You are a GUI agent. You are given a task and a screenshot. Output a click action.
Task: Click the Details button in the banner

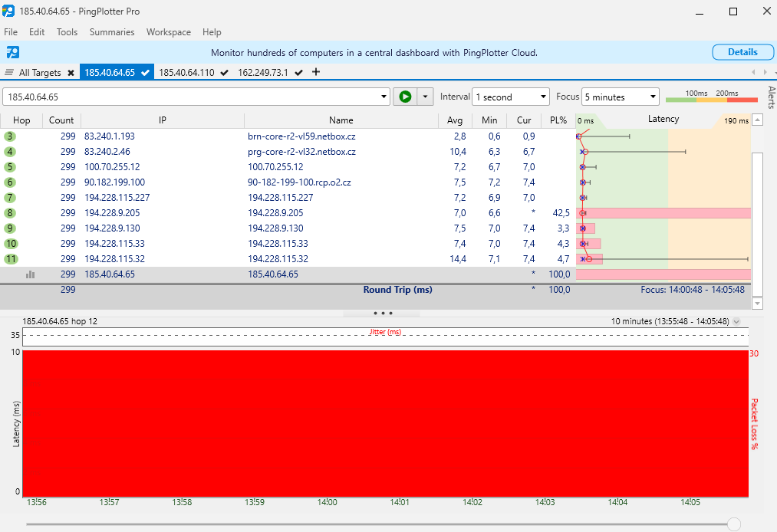pos(742,52)
